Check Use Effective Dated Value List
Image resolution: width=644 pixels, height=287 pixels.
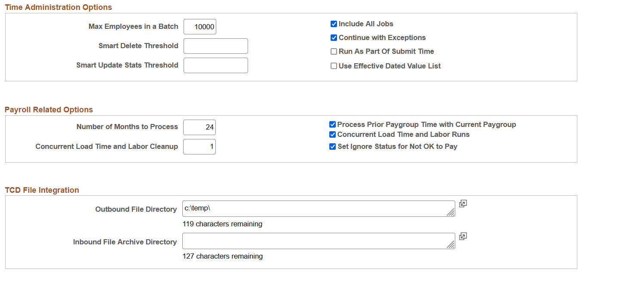tap(334, 66)
